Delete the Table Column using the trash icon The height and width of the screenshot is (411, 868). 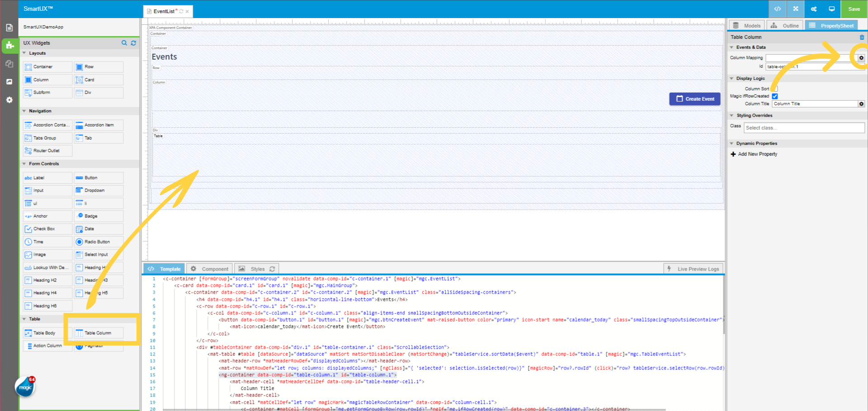(x=862, y=37)
